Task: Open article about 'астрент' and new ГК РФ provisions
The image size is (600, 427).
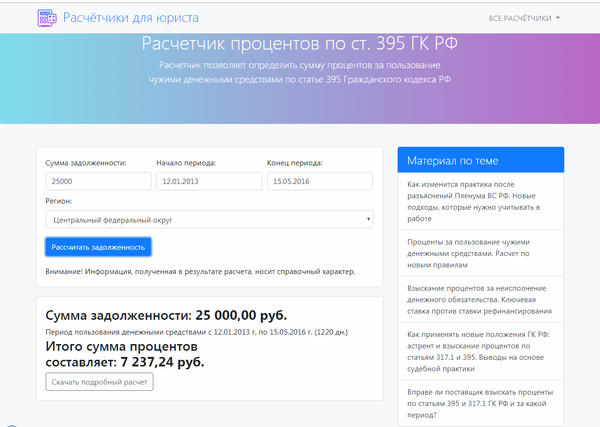Action: coord(476,349)
